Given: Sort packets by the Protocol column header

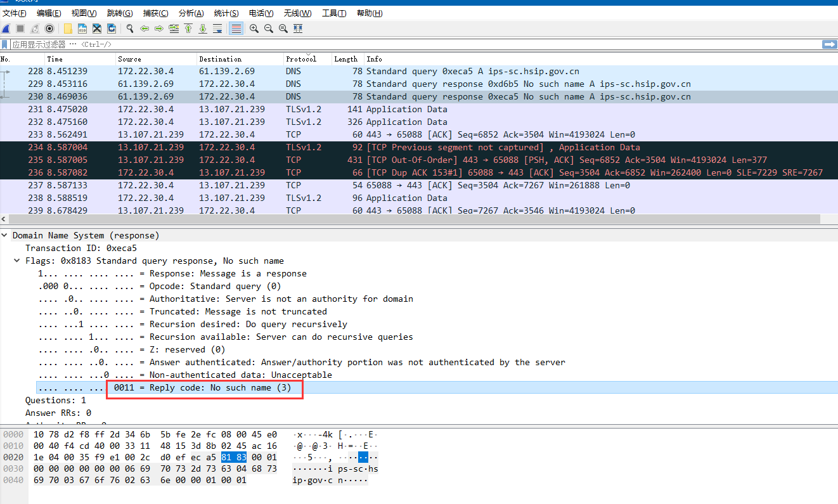Looking at the screenshot, I should 301,59.
